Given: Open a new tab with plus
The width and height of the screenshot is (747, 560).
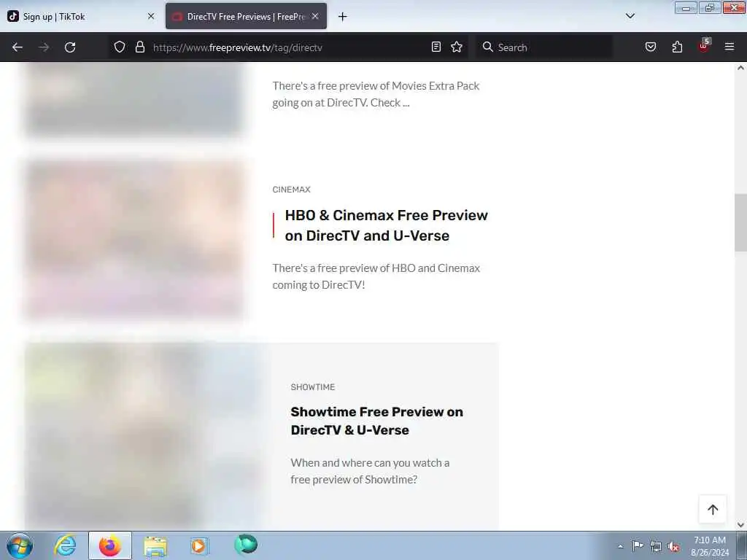Looking at the screenshot, I should tap(343, 17).
